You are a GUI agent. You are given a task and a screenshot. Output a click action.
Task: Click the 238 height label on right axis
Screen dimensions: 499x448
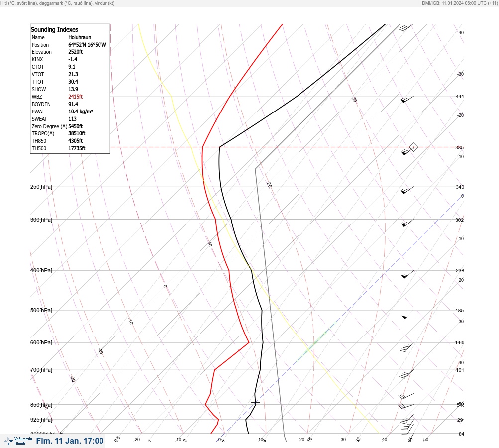pos(460,271)
